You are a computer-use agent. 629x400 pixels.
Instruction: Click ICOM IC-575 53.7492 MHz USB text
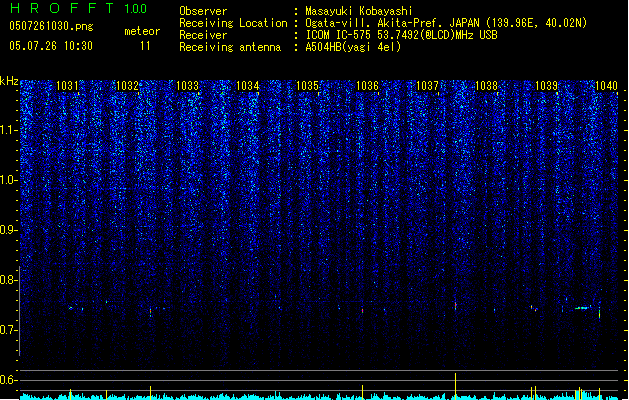point(402,35)
